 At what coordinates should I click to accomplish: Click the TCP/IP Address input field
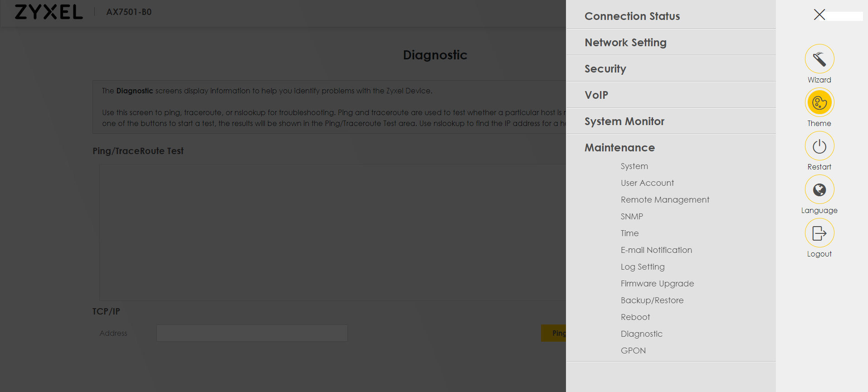tap(252, 333)
